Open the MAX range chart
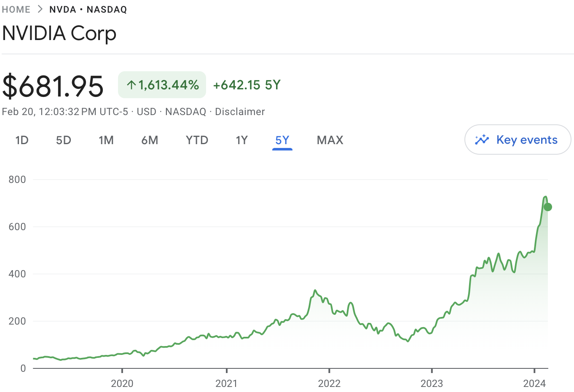The height and width of the screenshot is (392, 574). point(330,140)
